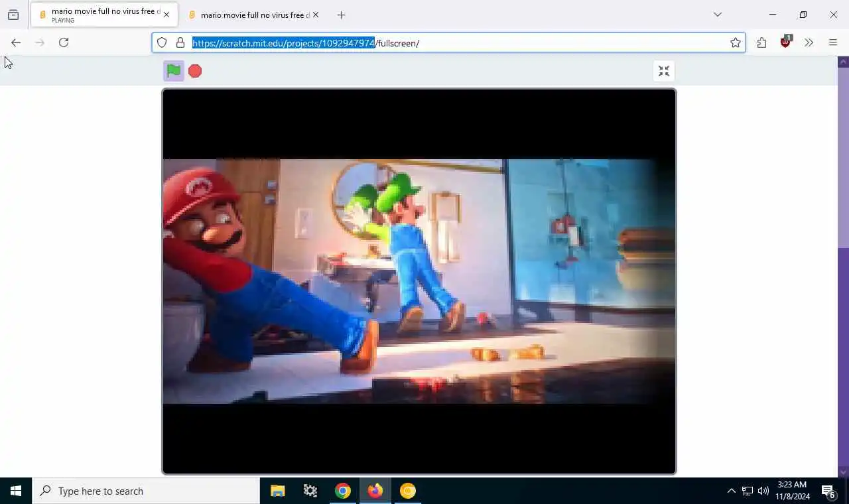Show hidden system tray icons
The image size is (849, 504).
tap(732, 491)
